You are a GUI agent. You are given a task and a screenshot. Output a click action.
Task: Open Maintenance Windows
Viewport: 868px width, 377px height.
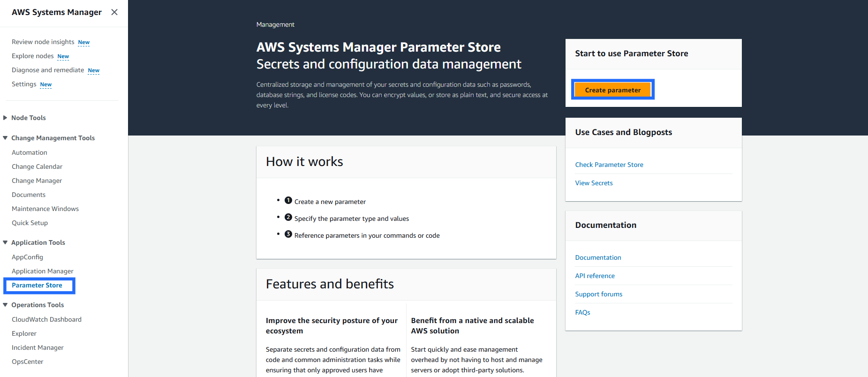(x=45, y=209)
